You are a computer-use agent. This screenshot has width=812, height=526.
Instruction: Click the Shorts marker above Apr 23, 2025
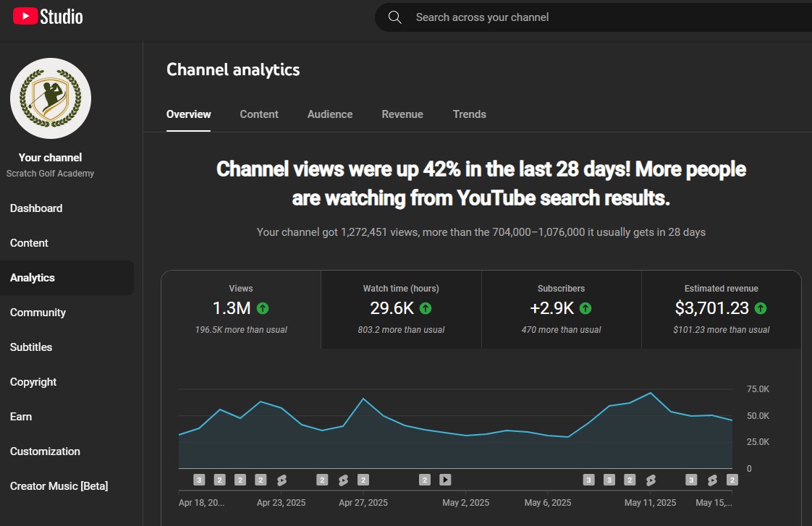point(282,480)
